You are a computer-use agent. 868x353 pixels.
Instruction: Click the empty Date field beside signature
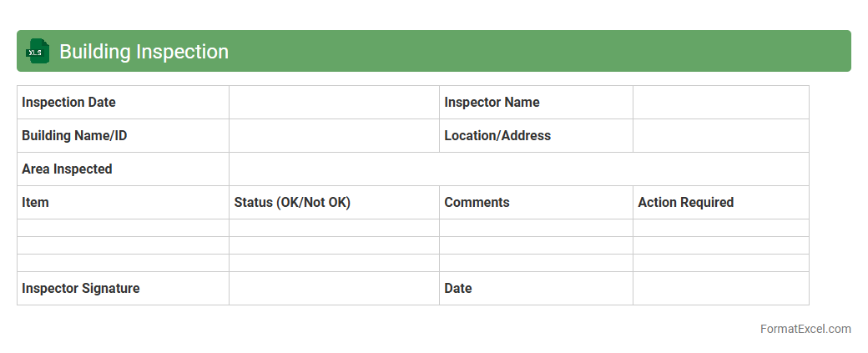pyautogui.click(x=720, y=289)
